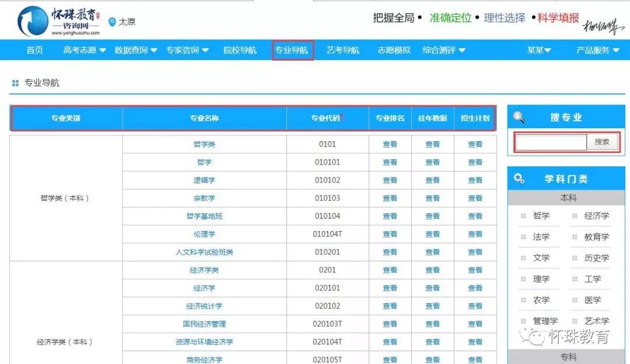Viewport: 630px width, 364px height.
Task: Open the 综合测评 dropdown
Action: [x=444, y=50]
